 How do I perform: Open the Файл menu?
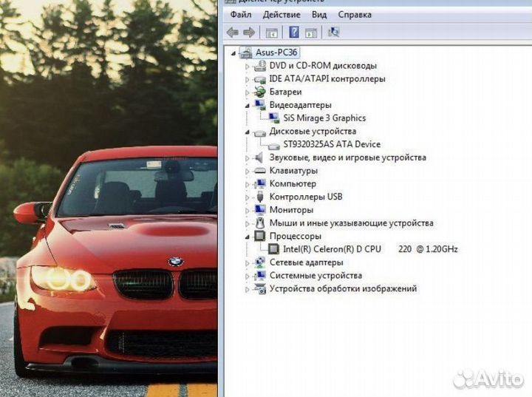click(x=241, y=15)
